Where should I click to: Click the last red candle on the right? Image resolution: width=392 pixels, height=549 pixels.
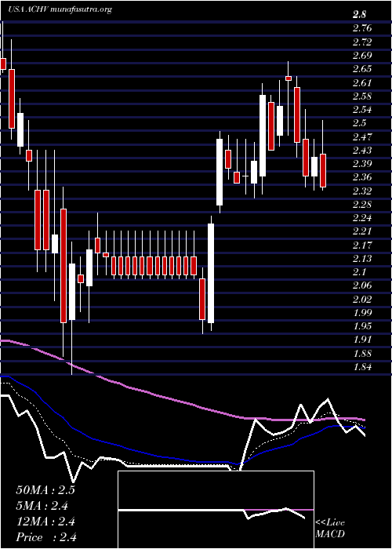click(x=323, y=170)
